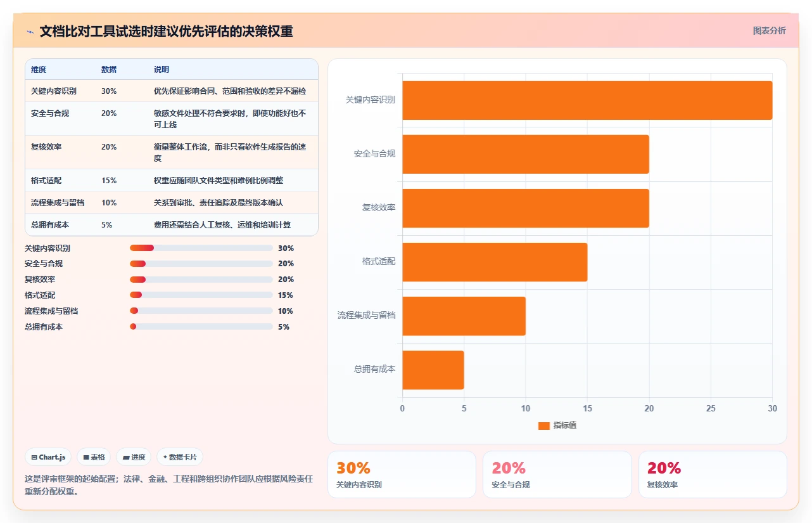The height and width of the screenshot is (523, 812).
Task: Click the x-axis value 25
Action: (711, 408)
